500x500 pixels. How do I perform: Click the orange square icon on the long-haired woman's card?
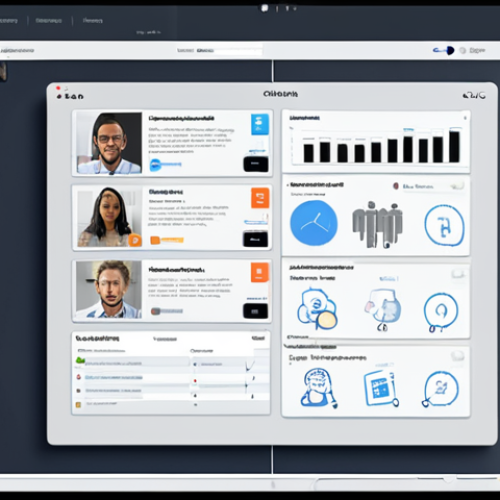point(260,198)
